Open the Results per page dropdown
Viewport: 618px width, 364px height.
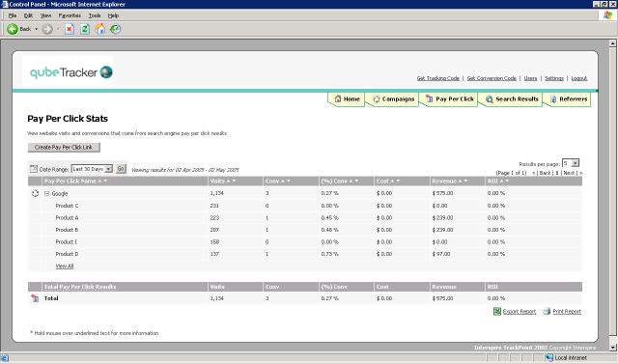[571, 163]
